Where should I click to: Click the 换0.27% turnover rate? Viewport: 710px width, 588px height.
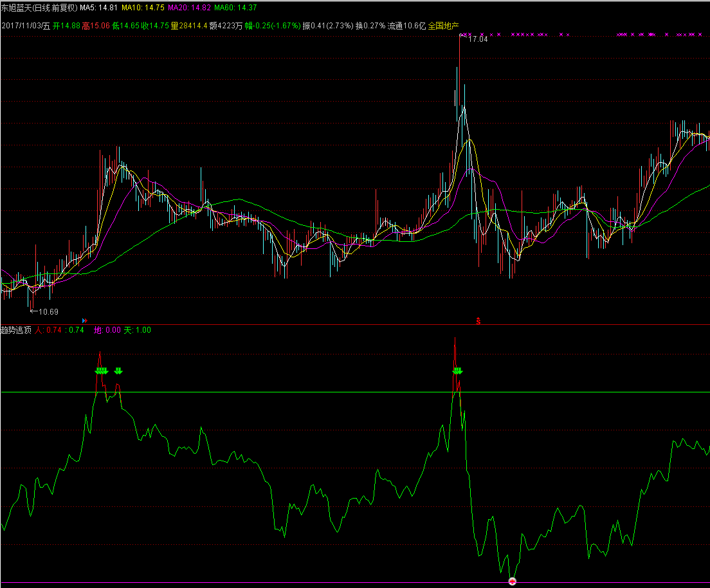coord(370,26)
